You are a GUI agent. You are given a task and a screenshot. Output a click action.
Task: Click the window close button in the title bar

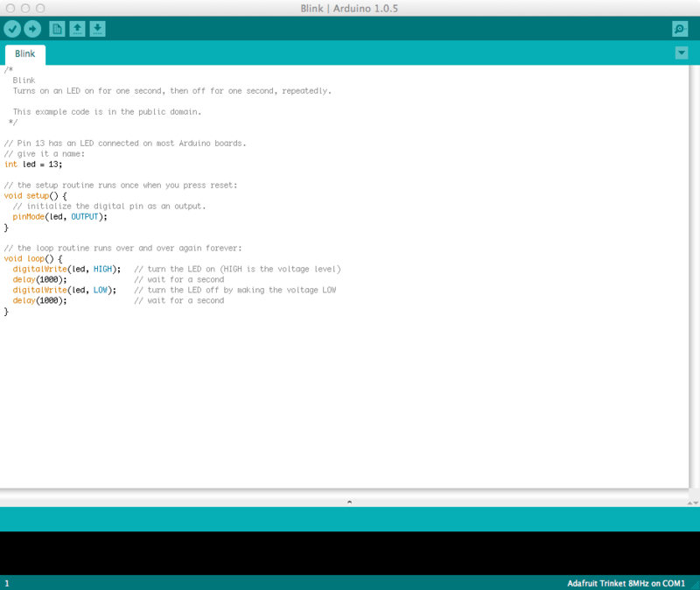coord(10,8)
